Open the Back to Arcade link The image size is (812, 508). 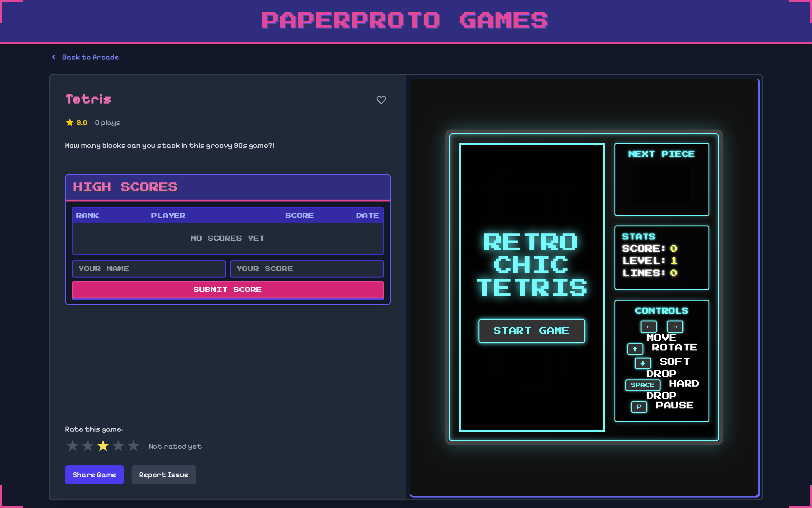coord(90,57)
